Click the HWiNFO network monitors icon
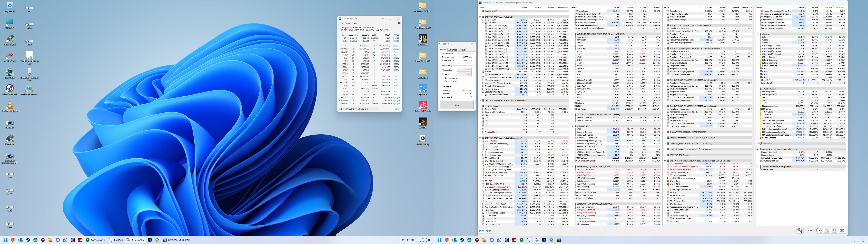This screenshot has height=244, width=868. coord(800,230)
